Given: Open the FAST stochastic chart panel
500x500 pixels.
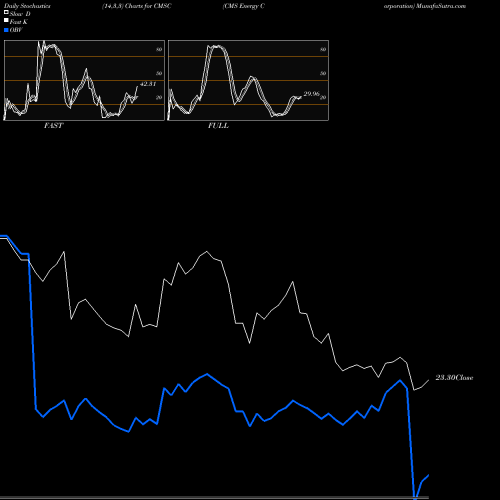Looking at the screenshot, I should coord(84,80).
